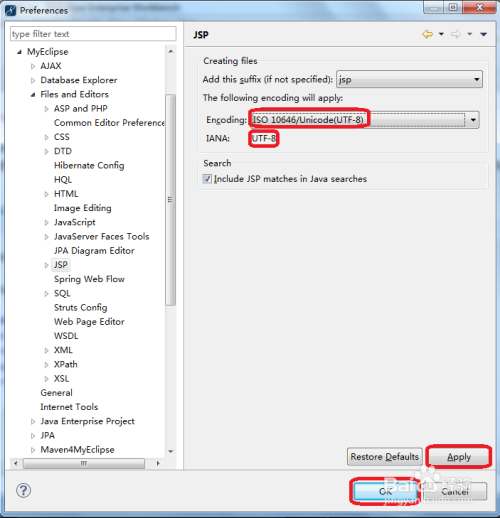The height and width of the screenshot is (518, 500).
Task: Open the back history dropdown arrow
Action: [441, 34]
